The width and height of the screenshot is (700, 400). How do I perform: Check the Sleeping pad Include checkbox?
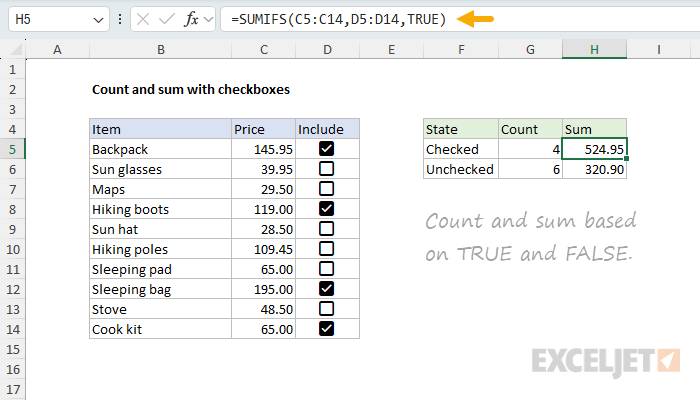click(326, 269)
